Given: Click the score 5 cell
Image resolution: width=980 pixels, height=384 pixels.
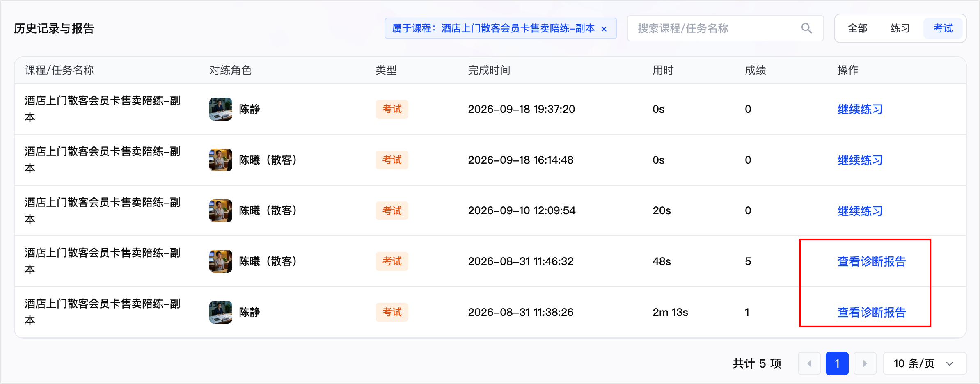Looking at the screenshot, I should point(748,261).
